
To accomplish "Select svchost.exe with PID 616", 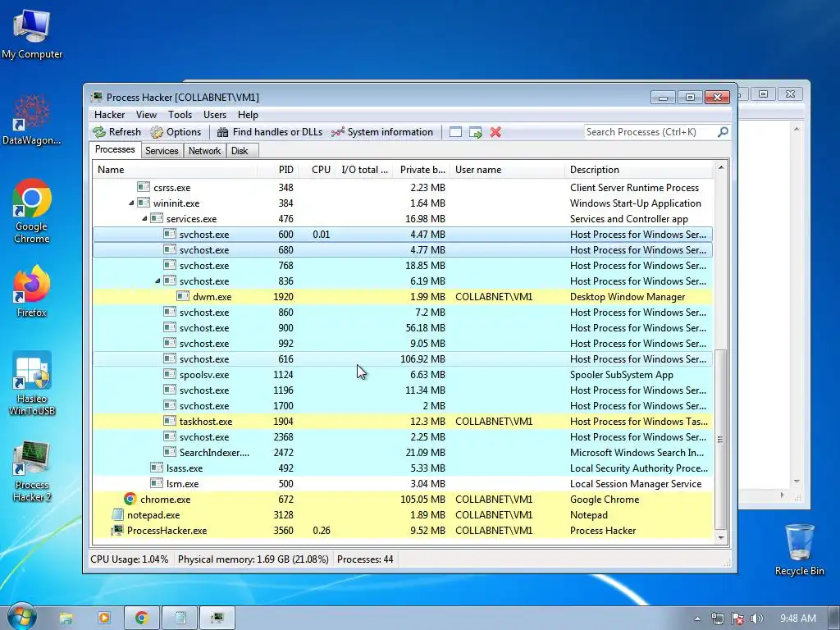I will tap(403, 359).
